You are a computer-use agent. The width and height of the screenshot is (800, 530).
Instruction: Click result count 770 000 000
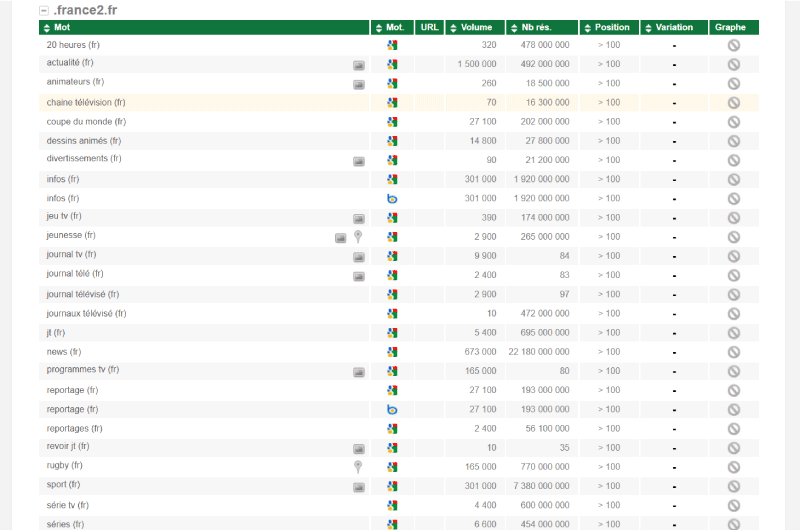pos(545,467)
